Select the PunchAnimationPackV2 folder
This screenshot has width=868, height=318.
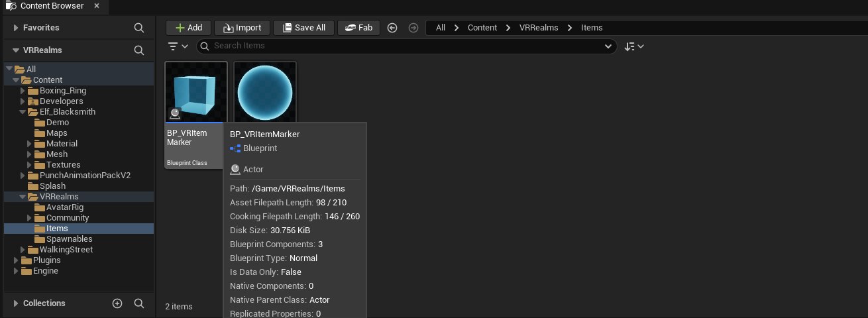click(85, 176)
